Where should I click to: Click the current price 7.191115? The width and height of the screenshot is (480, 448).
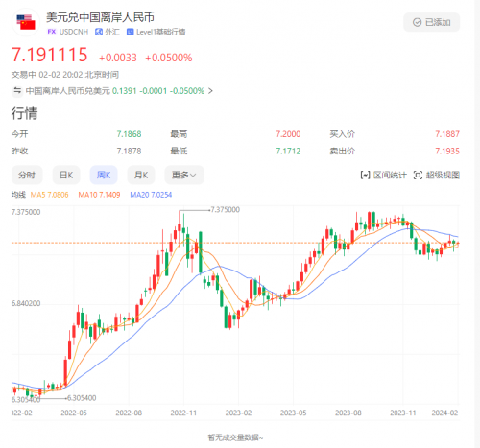pyautogui.click(x=50, y=55)
